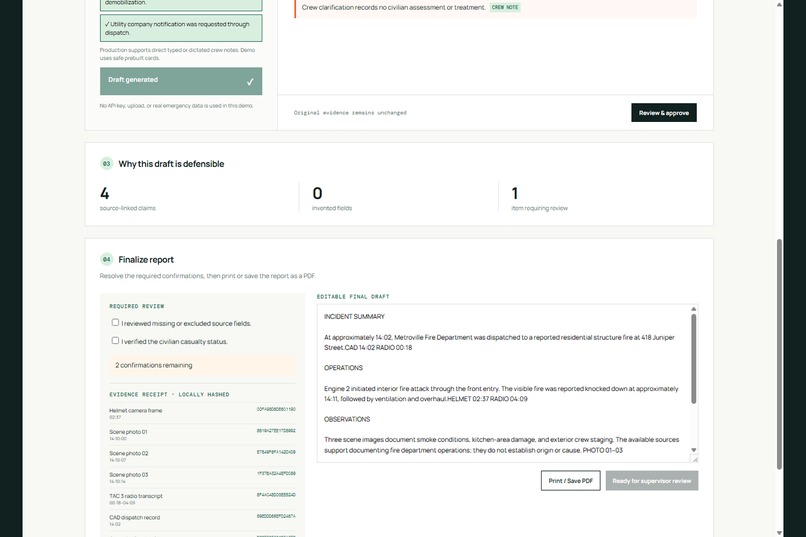Click the CAD dispatch record hash value
806x537 pixels.
pos(276,516)
